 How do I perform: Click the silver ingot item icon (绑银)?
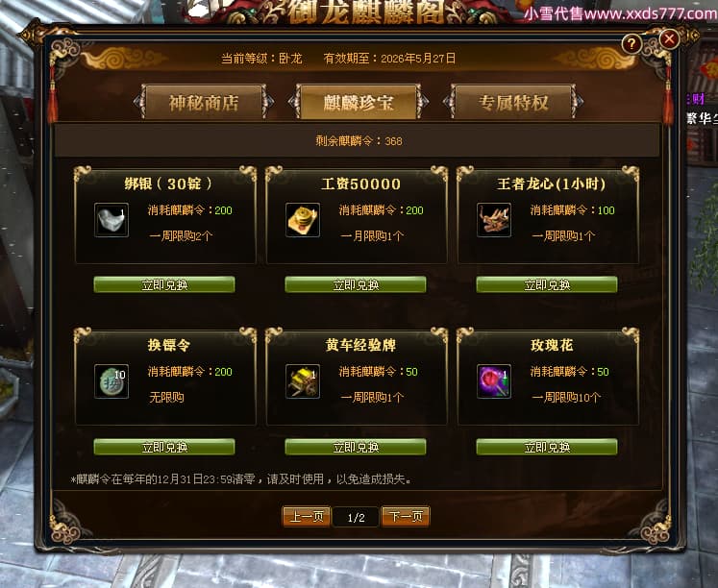point(111,220)
